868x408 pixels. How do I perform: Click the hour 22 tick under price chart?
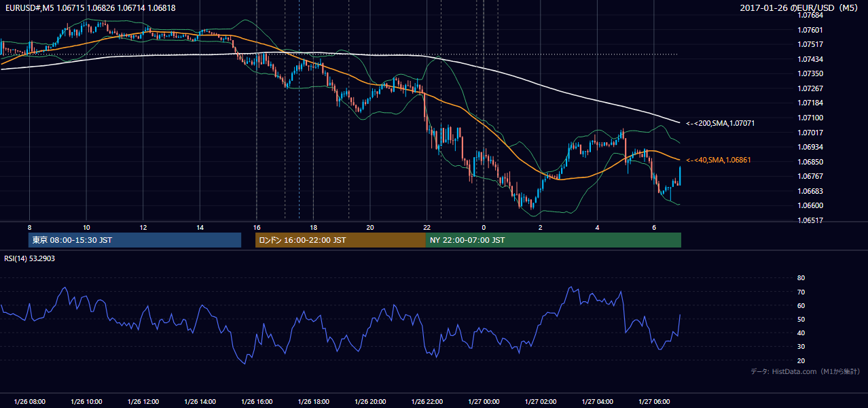(427, 227)
